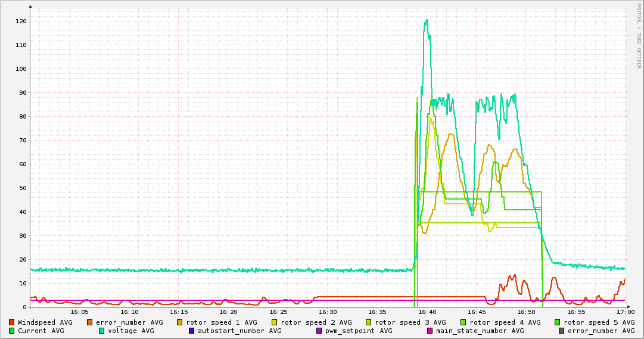Click the 120 value on the y-axis

pyautogui.click(x=21, y=21)
